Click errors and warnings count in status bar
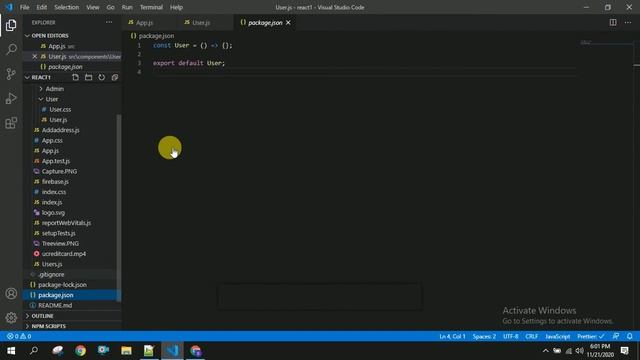This screenshot has width=640, height=360. click(19, 336)
